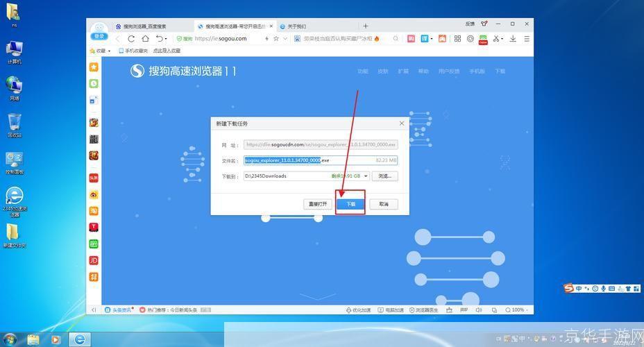644x347 pixels.
Task: Click the lightning speed mode icon
Action: click(266, 39)
